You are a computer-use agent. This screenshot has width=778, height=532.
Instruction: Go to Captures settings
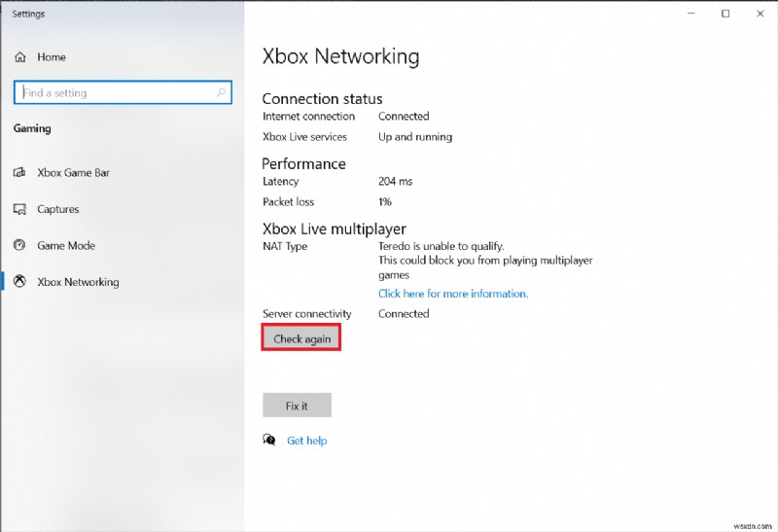(x=58, y=209)
